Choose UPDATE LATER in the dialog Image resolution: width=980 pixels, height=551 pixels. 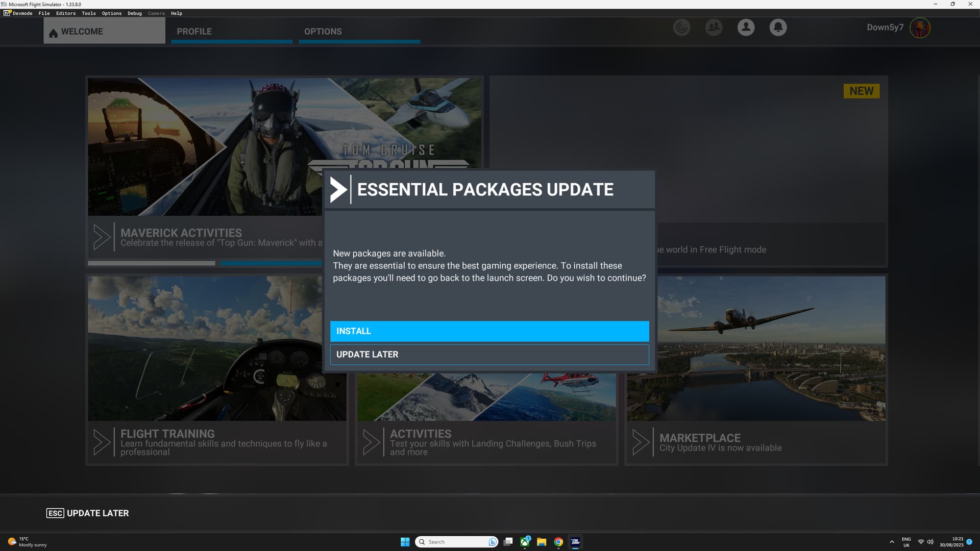tap(489, 355)
